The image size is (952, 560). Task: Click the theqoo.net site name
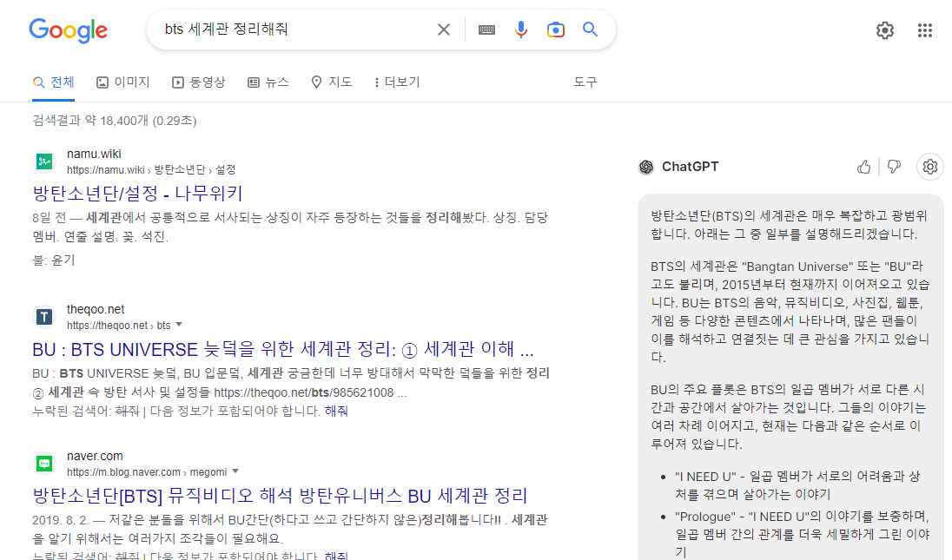[x=96, y=309]
